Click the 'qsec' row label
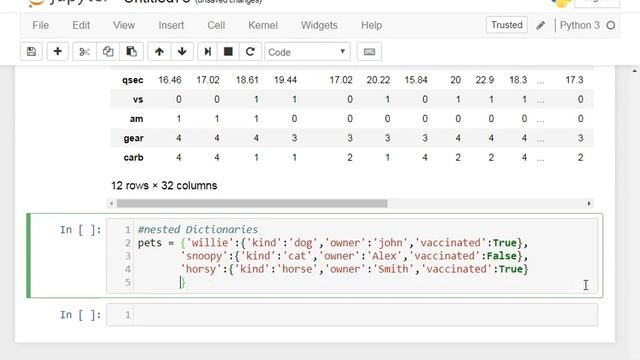Screen dimensions: 640x360 coord(133,80)
